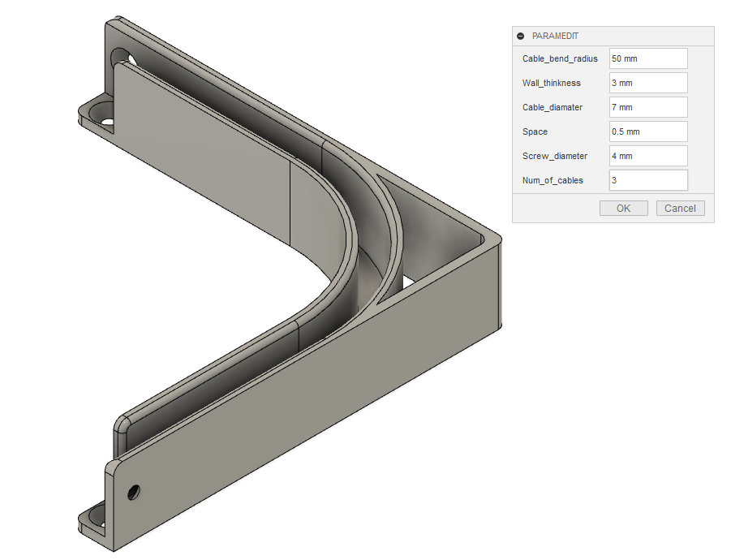The image size is (731, 560).
Task: Select the PARAMEDIT dialog title
Action: tap(555, 36)
